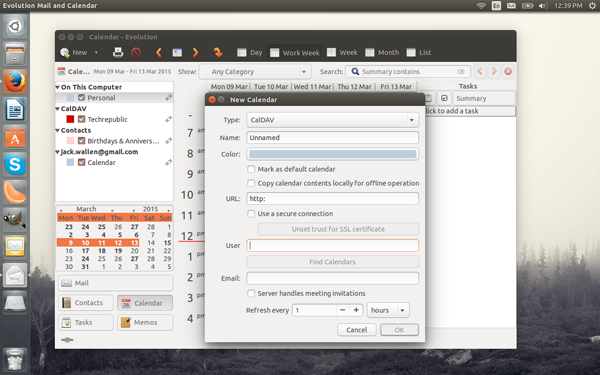Open the sound volume indicator in top panel

pos(543,6)
